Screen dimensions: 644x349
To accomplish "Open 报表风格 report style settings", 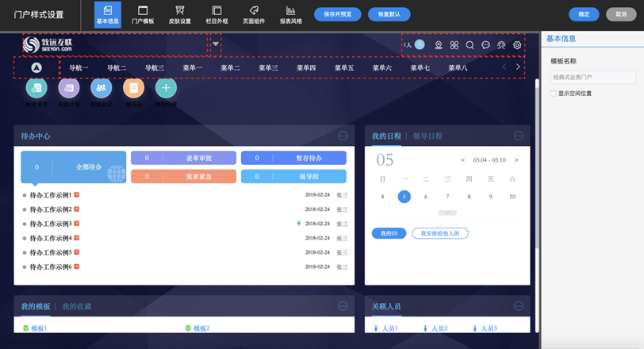I will 290,14.
